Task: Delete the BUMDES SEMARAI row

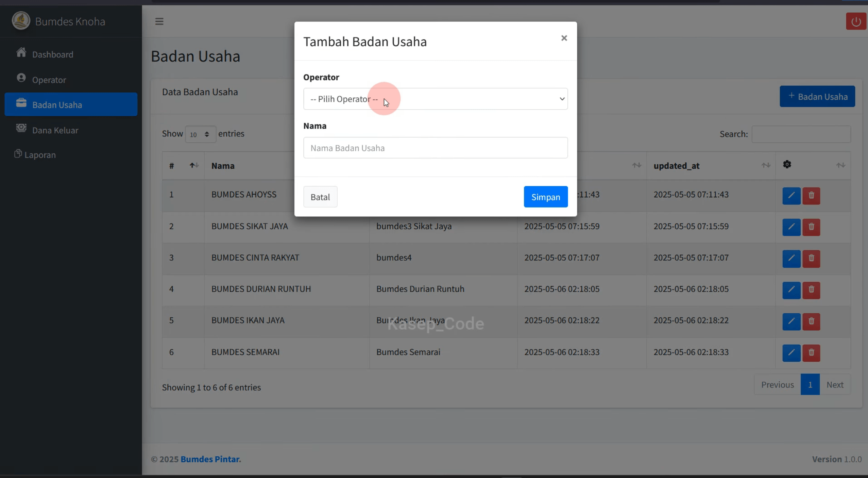Action: [811, 353]
